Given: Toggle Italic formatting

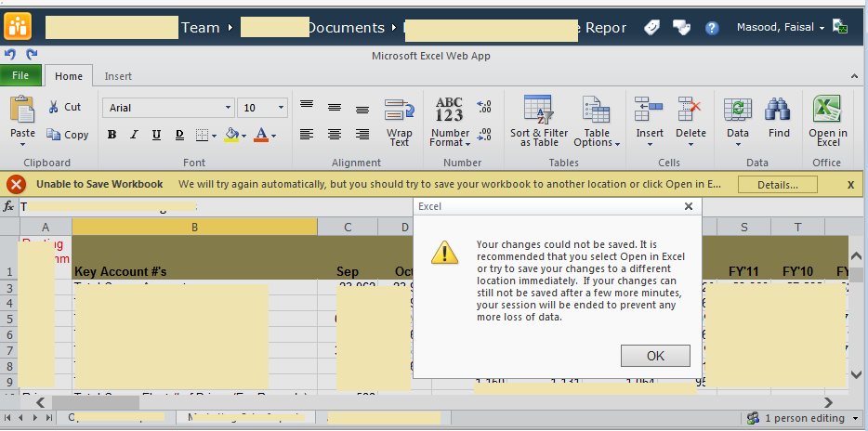Looking at the screenshot, I should (134, 135).
